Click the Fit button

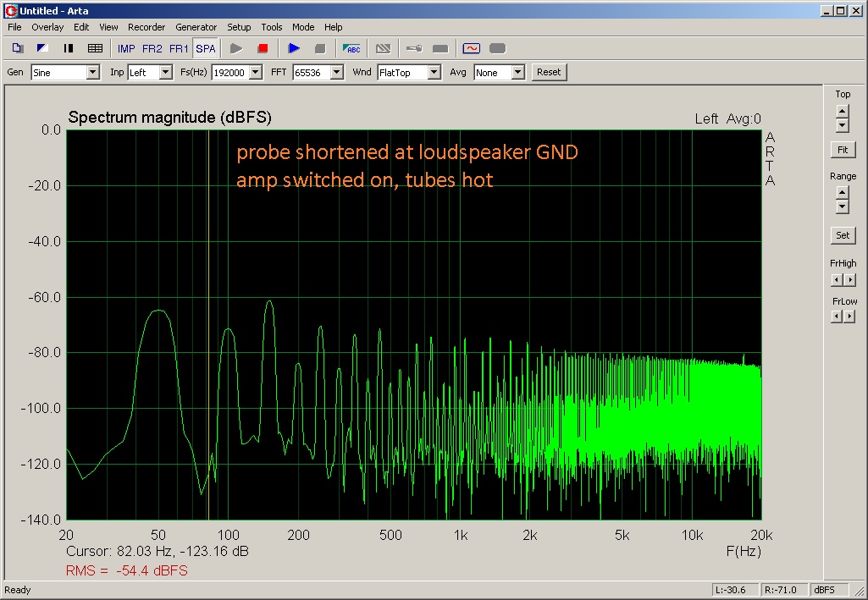click(x=843, y=150)
